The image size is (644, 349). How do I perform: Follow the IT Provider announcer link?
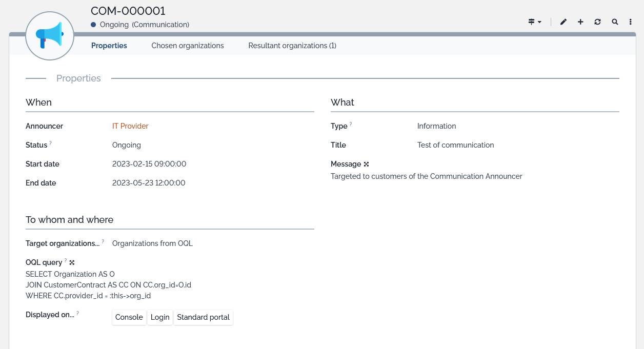[130, 126]
